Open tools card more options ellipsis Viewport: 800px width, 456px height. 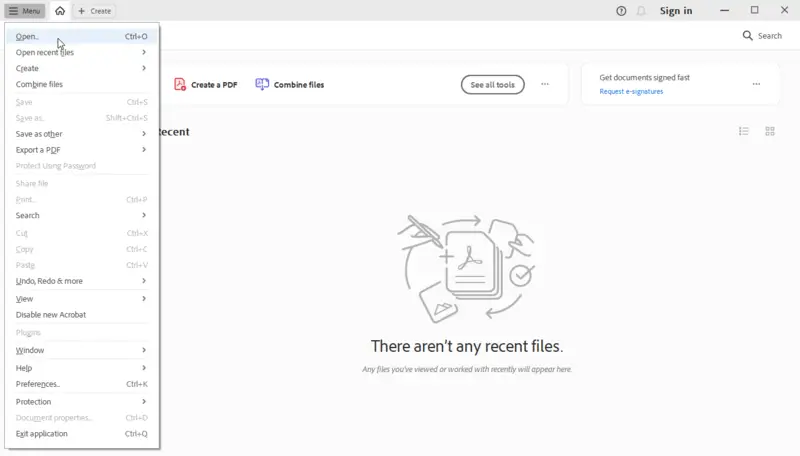pos(545,84)
